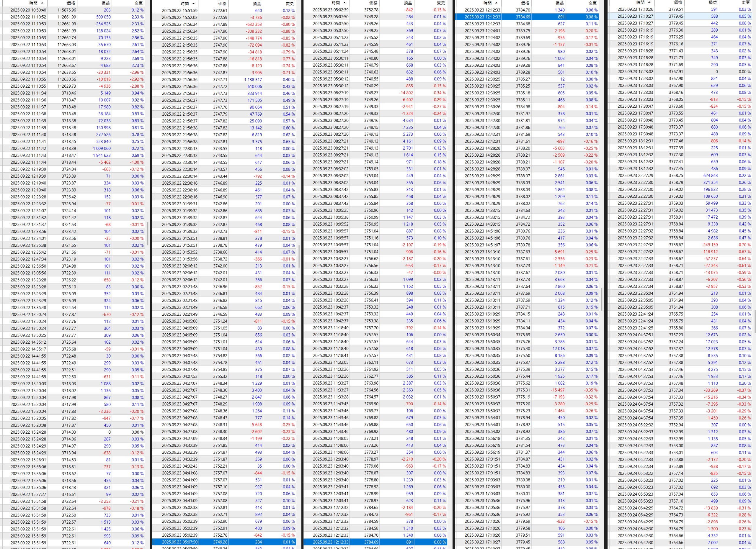Click sort arrow beside 時間 in leftmost table
Image resolution: width=756 pixels, height=549 pixels.
tap(42, 3)
